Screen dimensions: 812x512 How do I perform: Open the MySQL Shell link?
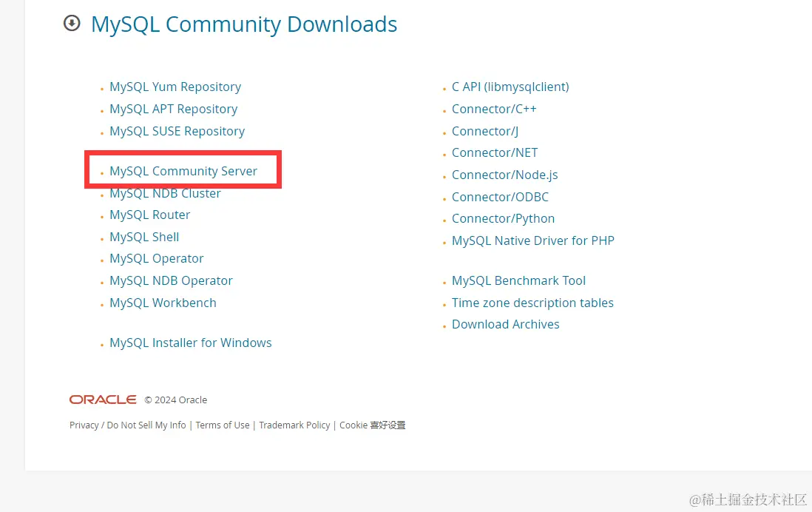point(144,237)
